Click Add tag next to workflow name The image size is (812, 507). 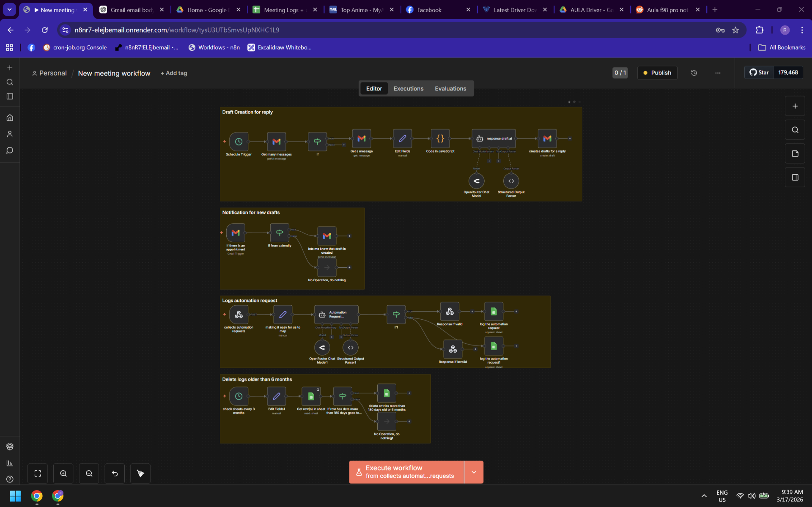[x=174, y=73]
